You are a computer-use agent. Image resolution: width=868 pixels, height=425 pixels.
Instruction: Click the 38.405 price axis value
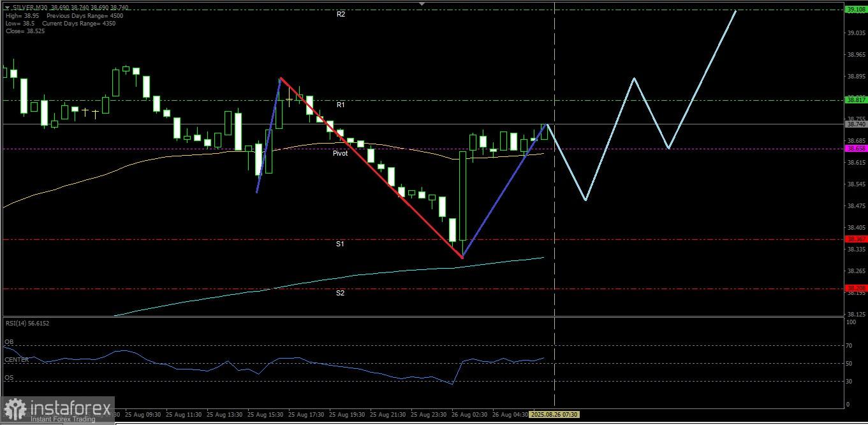coord(856,227)
